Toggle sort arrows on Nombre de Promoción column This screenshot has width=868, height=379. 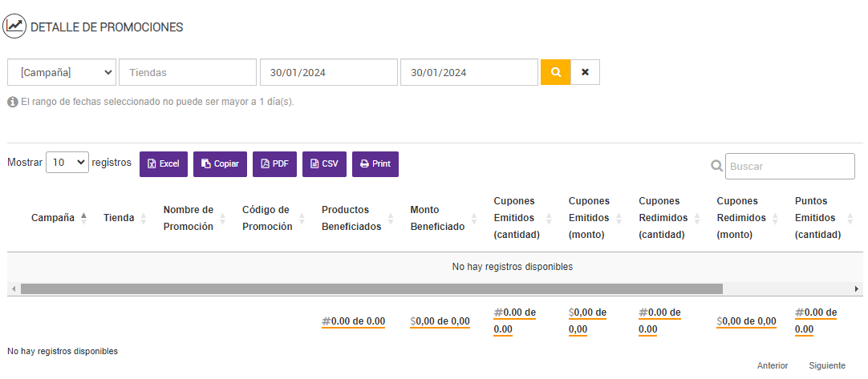pyautogui.click(x=222, y=219)
